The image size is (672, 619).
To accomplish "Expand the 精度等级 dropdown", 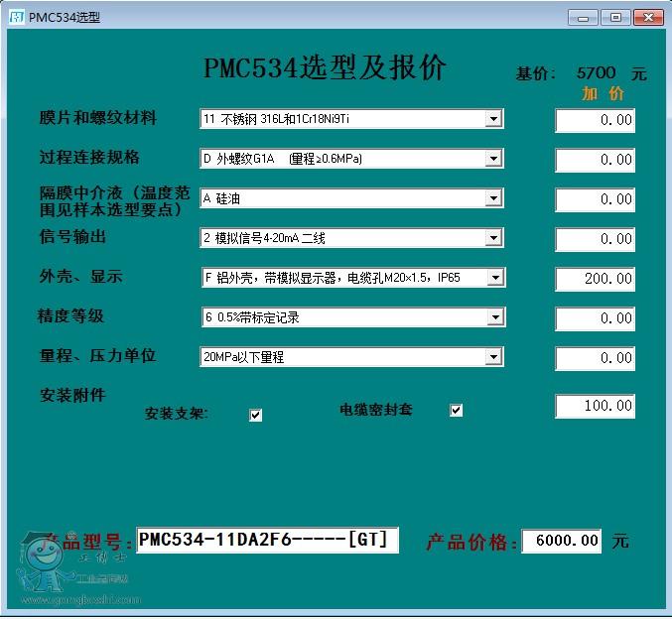I will tap(493, 317).
